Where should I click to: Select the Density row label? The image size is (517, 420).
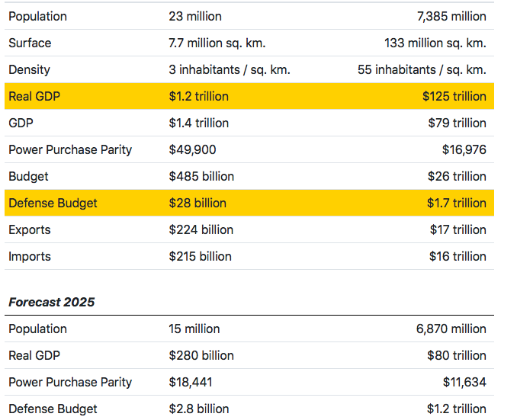[29, 69]
